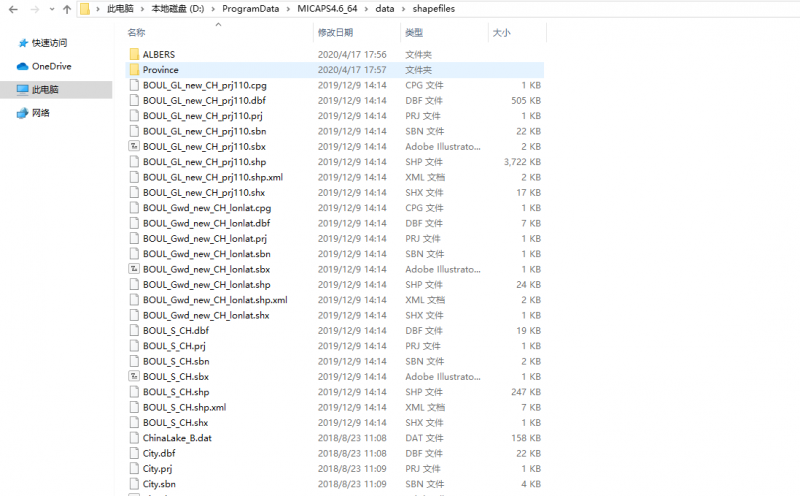
Task: Click the Forward navigation arrow
Action: tap(31, 10)
